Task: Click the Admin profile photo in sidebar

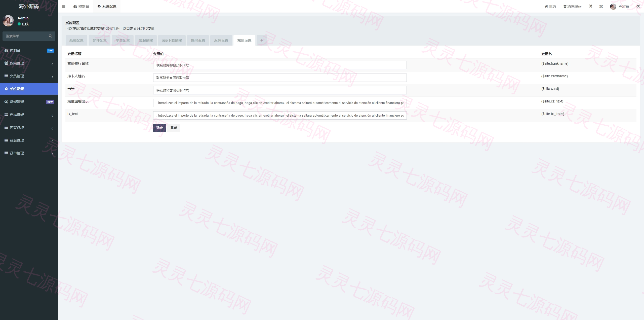Action: [8, 21]
